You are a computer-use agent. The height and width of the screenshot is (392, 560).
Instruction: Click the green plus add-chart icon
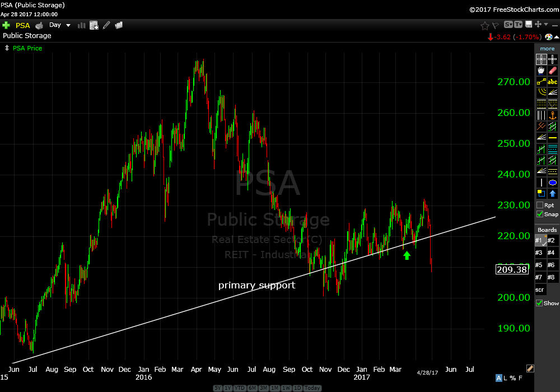pyautogui.click(x=6, y=25)
